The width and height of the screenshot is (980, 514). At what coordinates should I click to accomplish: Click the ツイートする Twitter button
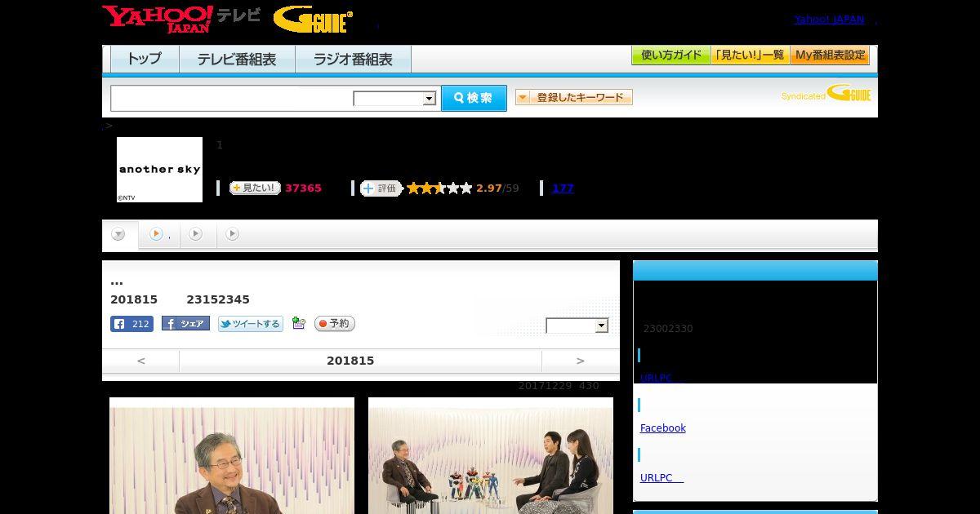pos(251,324)
